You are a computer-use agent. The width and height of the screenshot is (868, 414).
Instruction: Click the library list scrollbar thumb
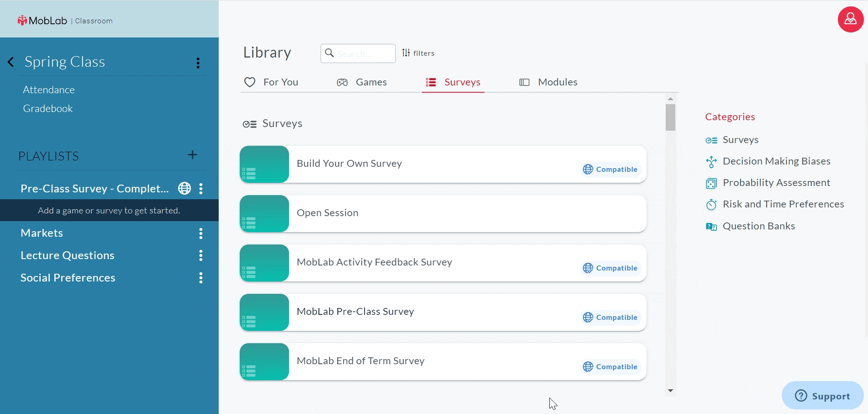tap(670, 117)
